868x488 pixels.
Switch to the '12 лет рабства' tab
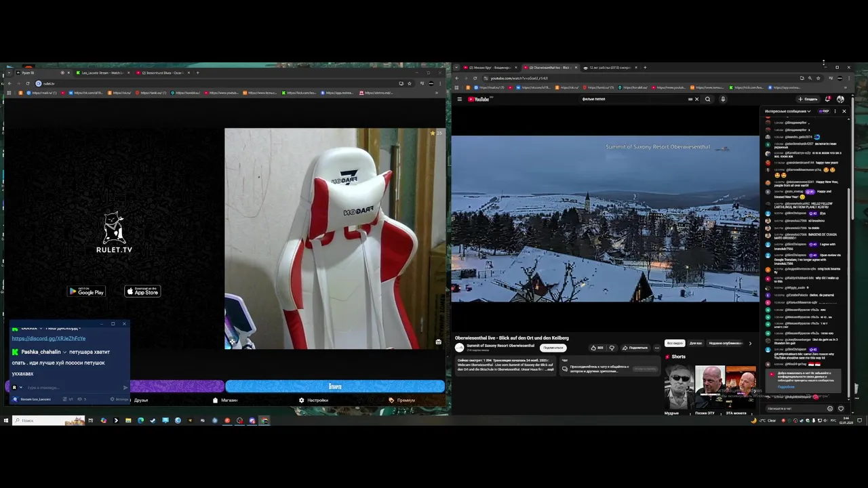coord(609,67)
